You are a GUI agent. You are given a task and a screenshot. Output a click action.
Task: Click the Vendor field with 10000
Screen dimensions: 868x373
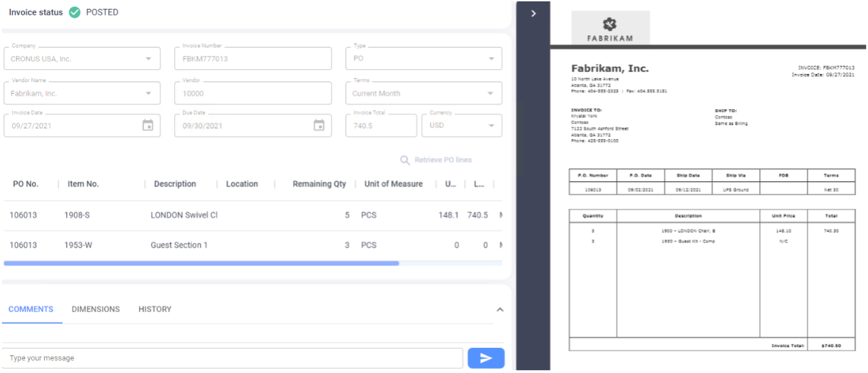click(x=253, y=93)
